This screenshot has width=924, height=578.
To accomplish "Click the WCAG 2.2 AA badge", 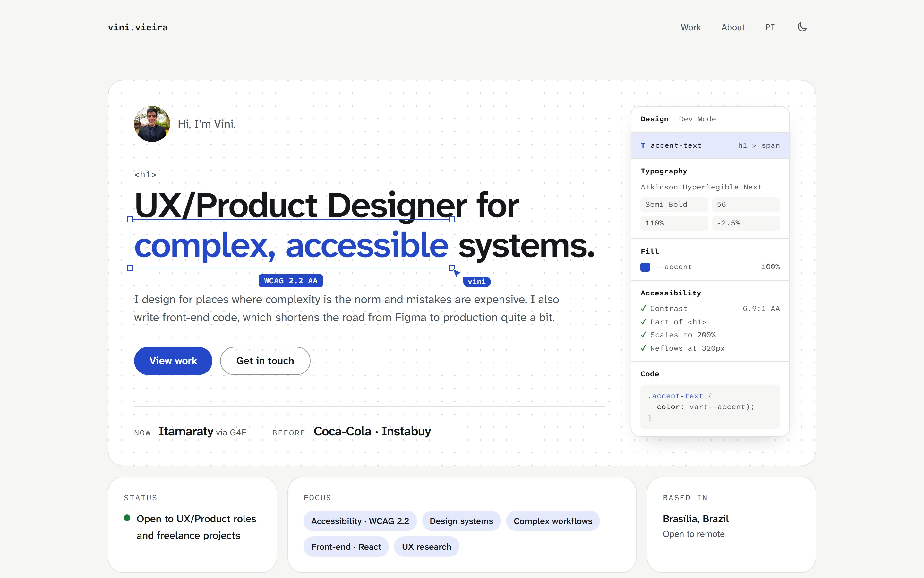I will (x=291, y=281).
